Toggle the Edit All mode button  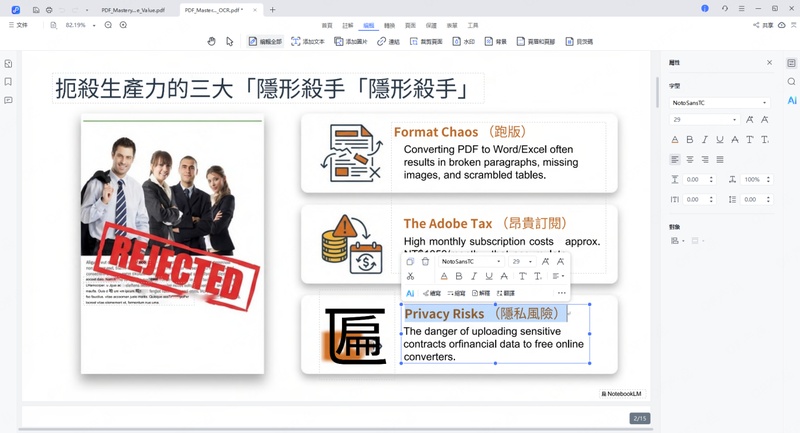point(265,41)
